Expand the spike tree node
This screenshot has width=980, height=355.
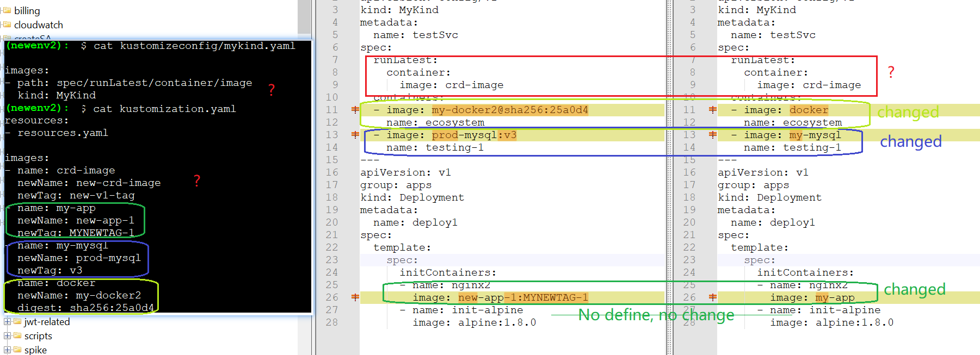[7, 350]
